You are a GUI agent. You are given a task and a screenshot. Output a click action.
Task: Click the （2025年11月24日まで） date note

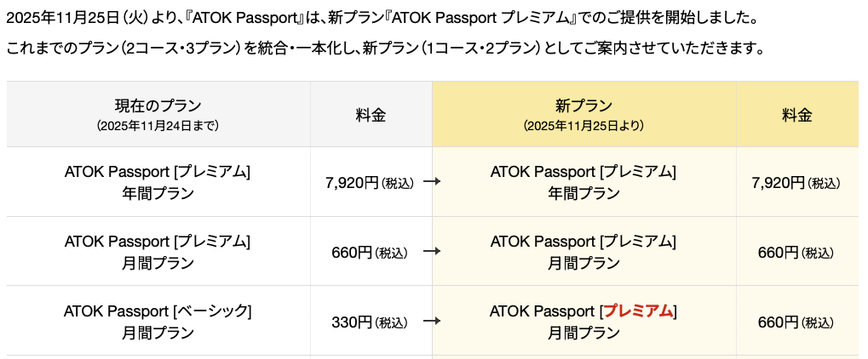point(158,126)
